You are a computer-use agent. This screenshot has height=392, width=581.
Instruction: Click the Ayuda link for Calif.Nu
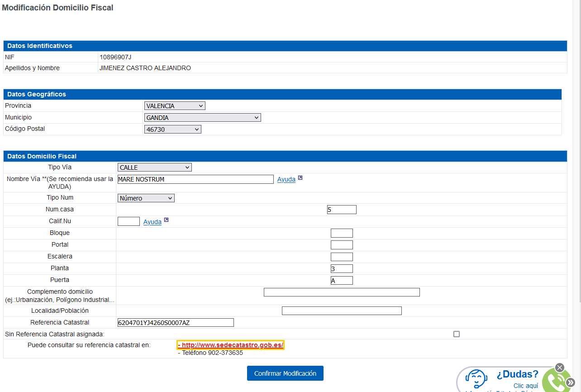point(152,222)
